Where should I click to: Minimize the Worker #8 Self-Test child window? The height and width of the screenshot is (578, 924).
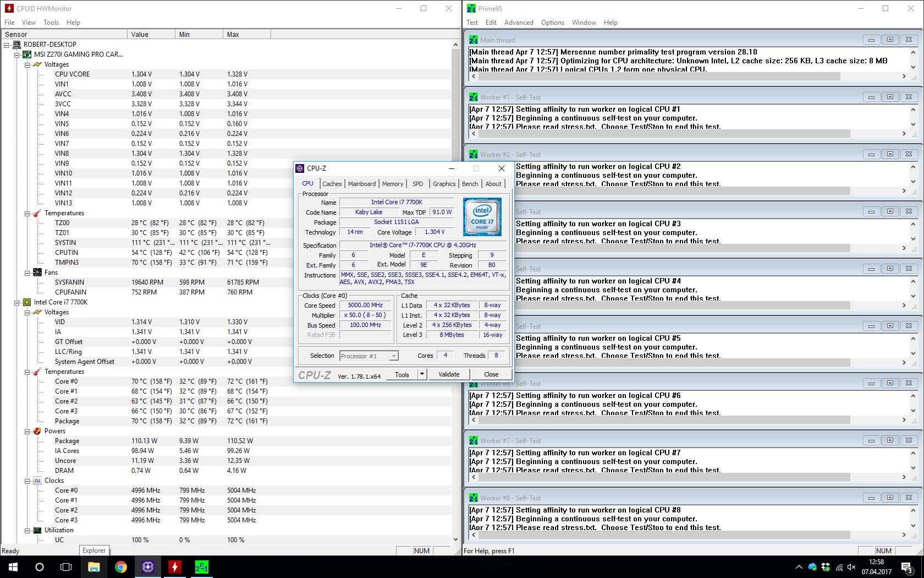point(871,498)
